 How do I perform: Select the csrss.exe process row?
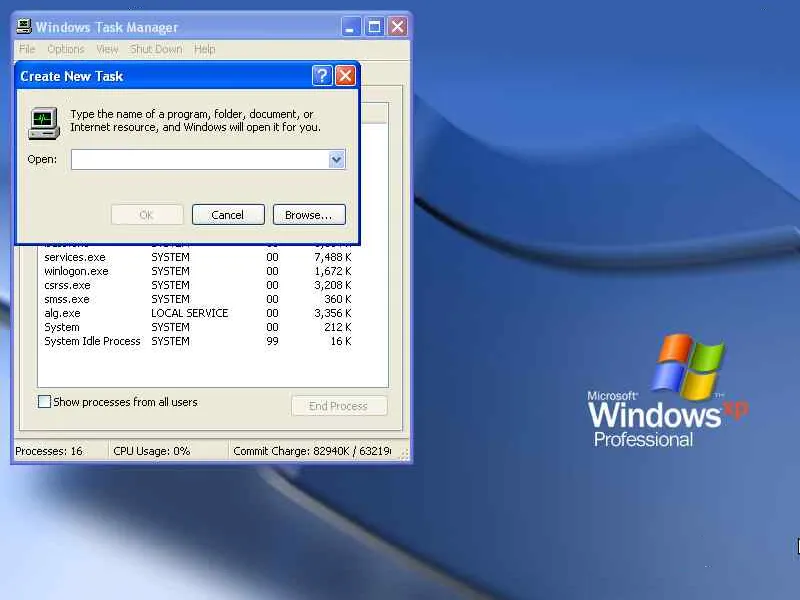tap(197, 285)
